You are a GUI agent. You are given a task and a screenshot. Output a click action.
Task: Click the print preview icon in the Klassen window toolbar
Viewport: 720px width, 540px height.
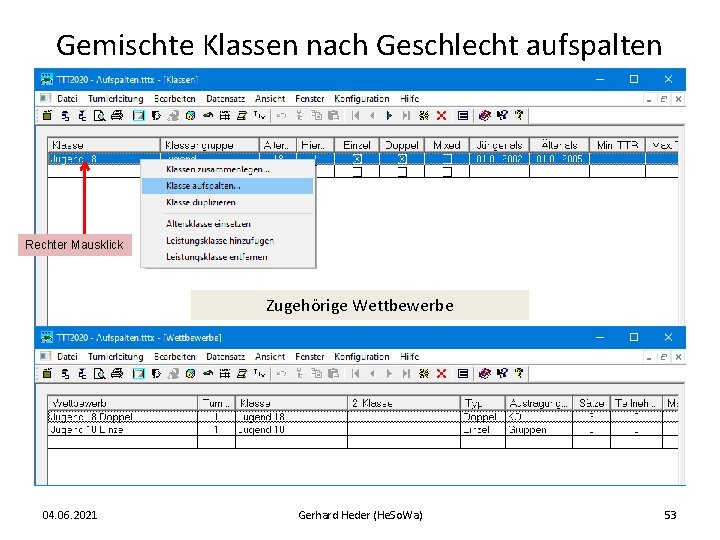click(x=99, y=116)
